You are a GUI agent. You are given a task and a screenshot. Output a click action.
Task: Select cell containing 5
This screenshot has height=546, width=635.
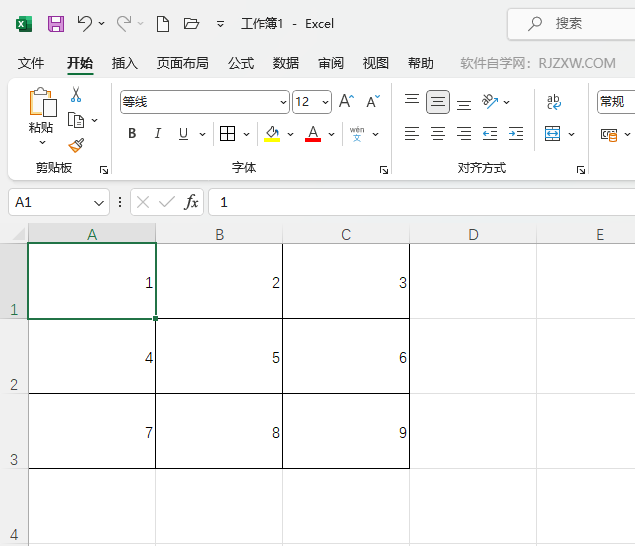(x=219, y=356)
